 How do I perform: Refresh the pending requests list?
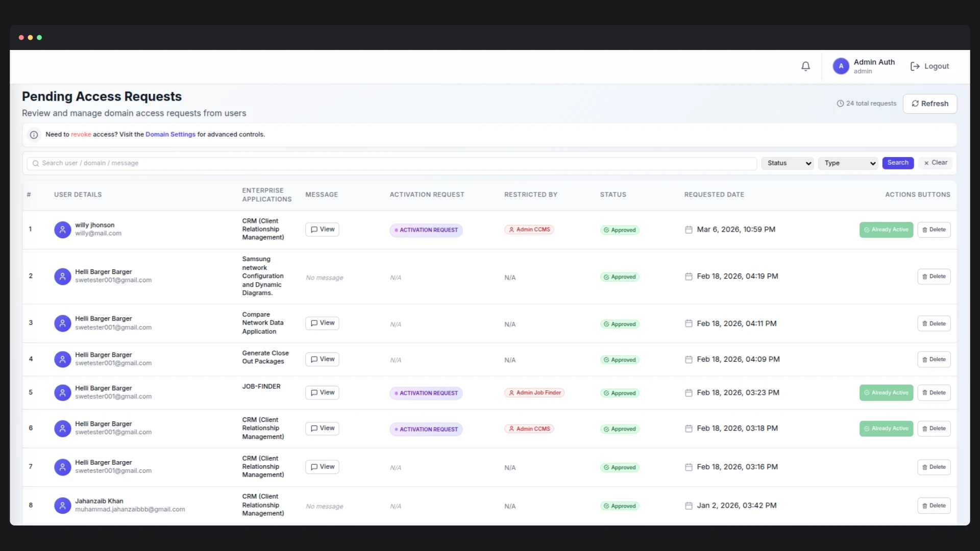coord(929,104)
